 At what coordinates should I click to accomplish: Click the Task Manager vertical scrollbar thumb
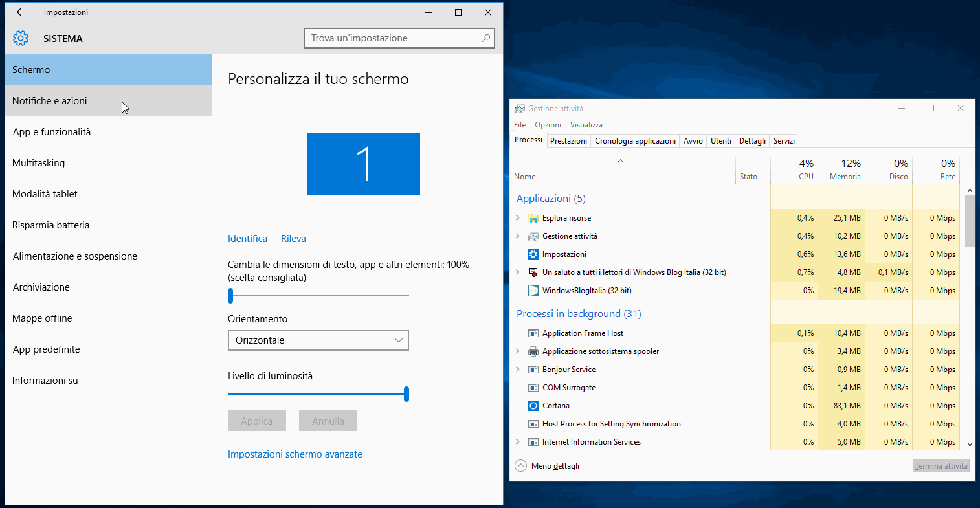point(970,221)
